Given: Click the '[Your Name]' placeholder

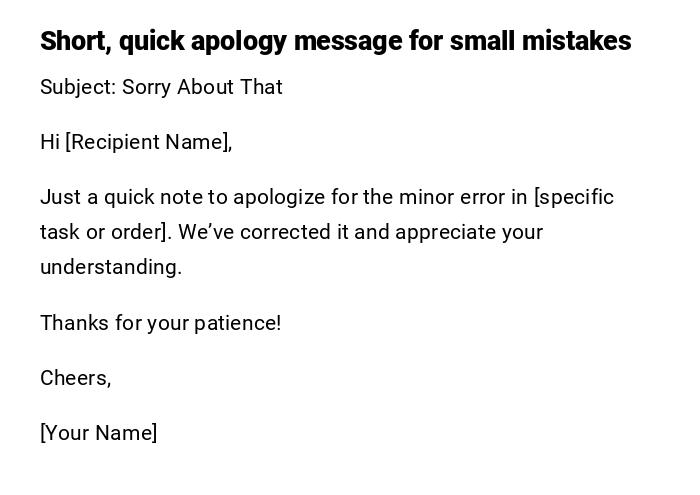Looking at the screenshot, I should click(x=98, y=433).
